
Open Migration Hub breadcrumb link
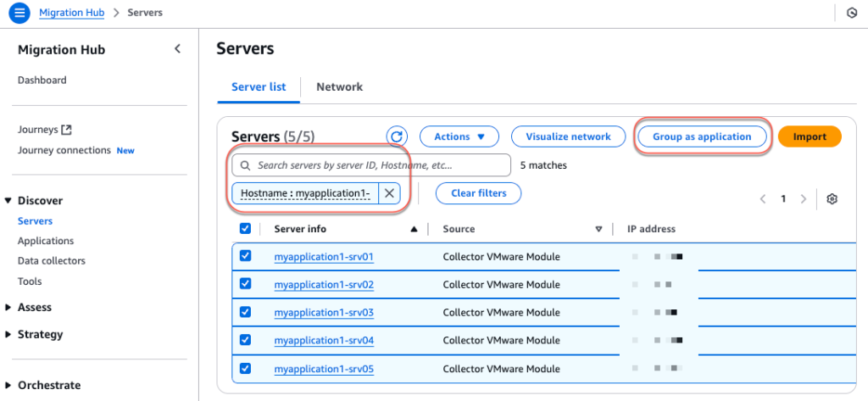click(x=71, y=12)
